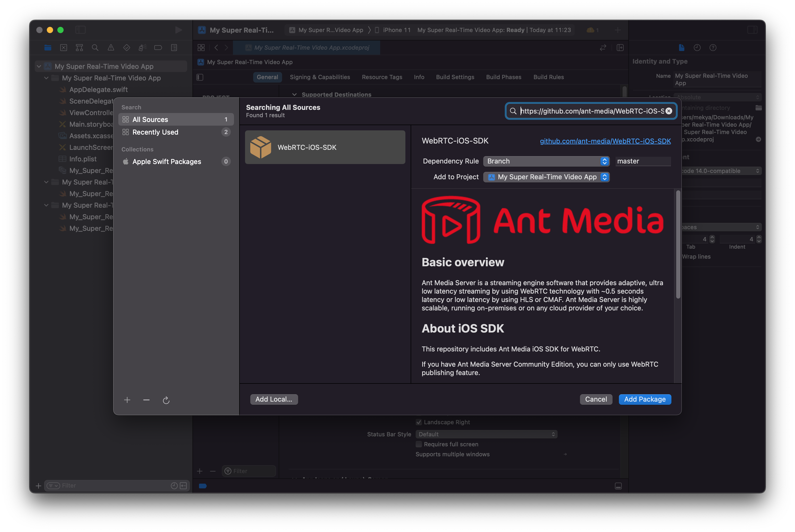Toggle the debug area icon at bottom right
Viewport: 795px width, 532px height.
pos(618,486)
